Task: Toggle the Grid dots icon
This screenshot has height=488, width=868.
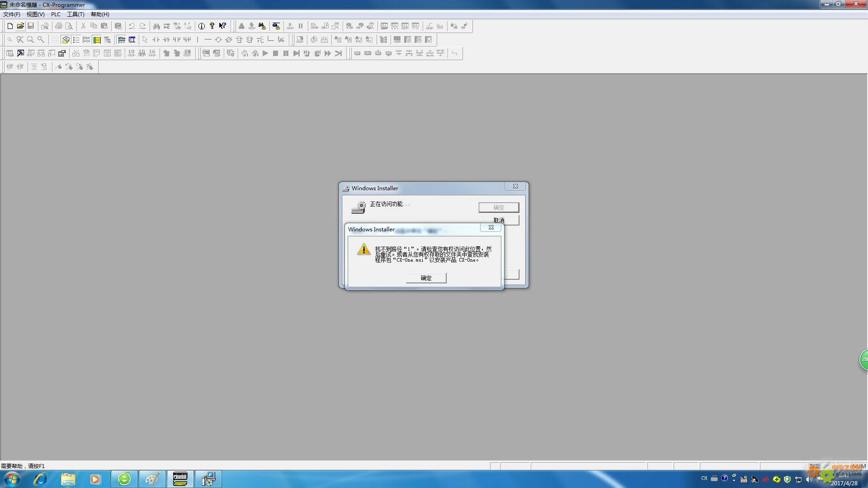Action: tap(55, 40)
